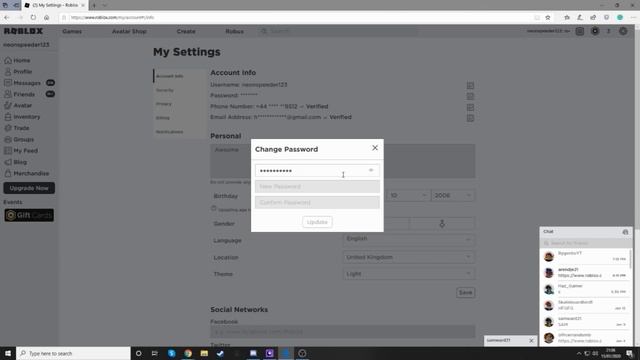
Task: Open Profile from left sidebar
Action: point(18,71)
